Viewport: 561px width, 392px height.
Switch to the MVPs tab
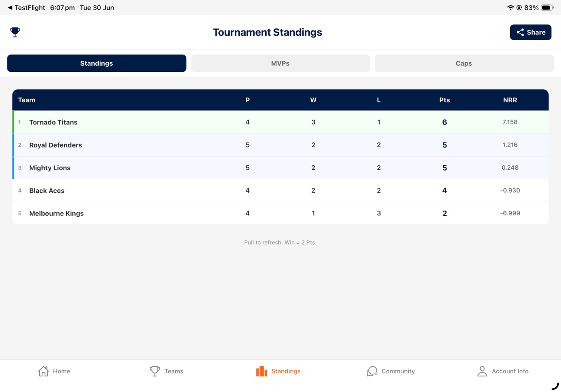click(280, 63)
